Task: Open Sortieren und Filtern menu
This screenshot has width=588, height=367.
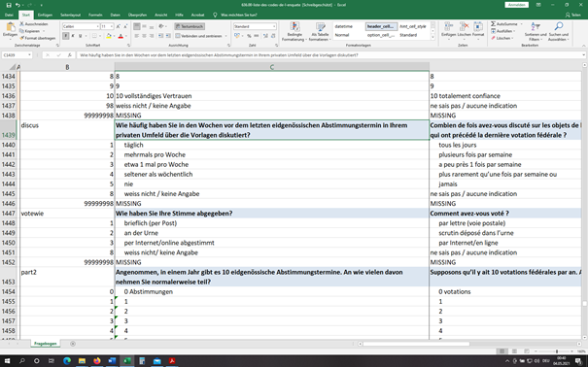Action: pos(536,31)
